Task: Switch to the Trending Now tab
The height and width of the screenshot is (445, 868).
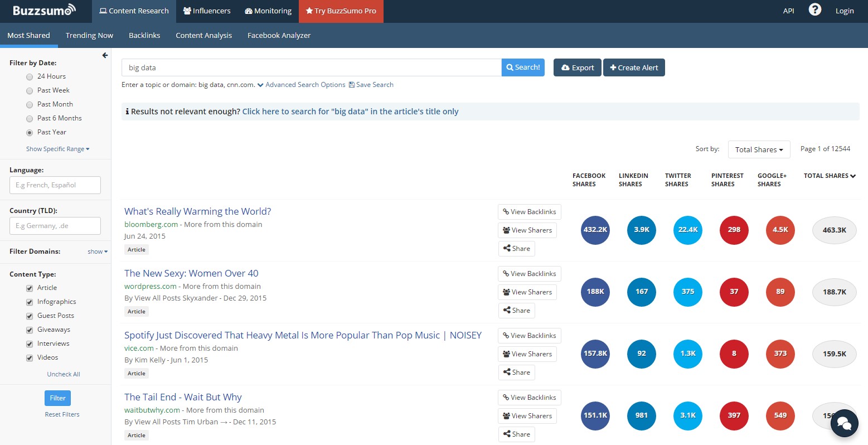Action: point(89,35)
